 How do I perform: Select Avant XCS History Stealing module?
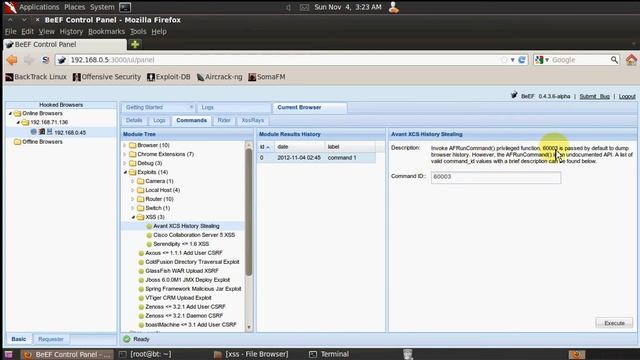pos(186,226)
